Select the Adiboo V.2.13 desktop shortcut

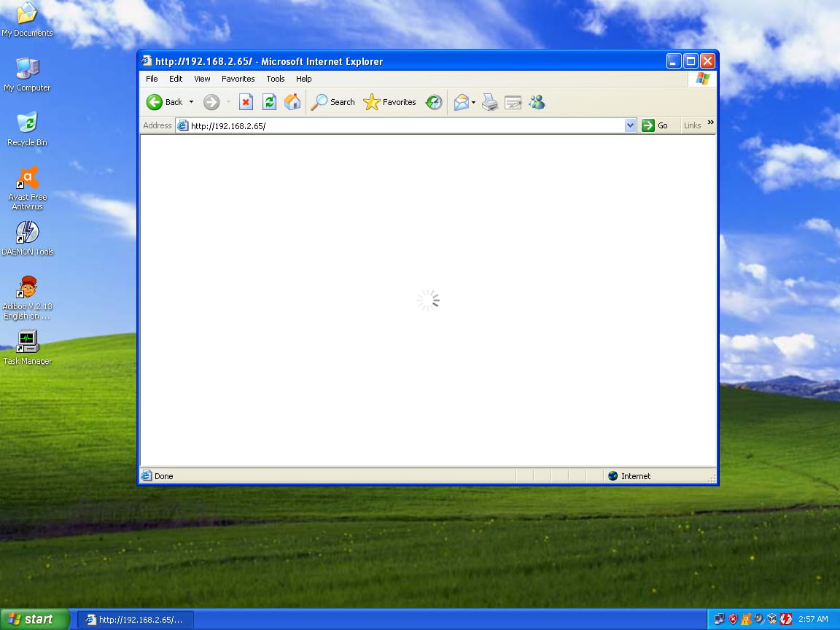coord(27,297)
